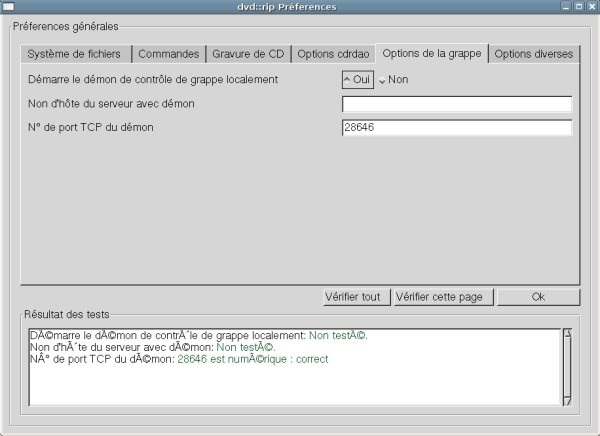This screenshot has height=436, width=600.
Task: Click the test results scrollbar up arrow
Action: (x=567, y=333)
